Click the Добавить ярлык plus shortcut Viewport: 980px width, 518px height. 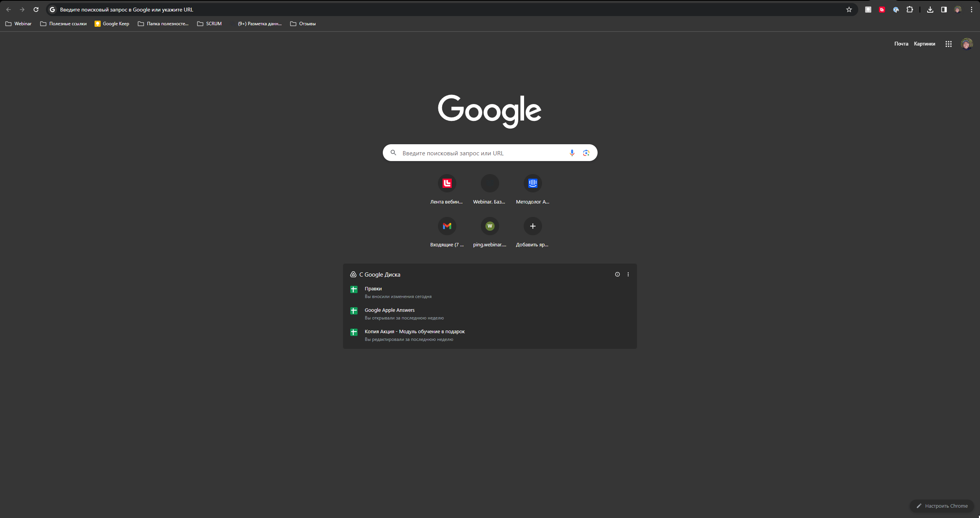(532, 226)
